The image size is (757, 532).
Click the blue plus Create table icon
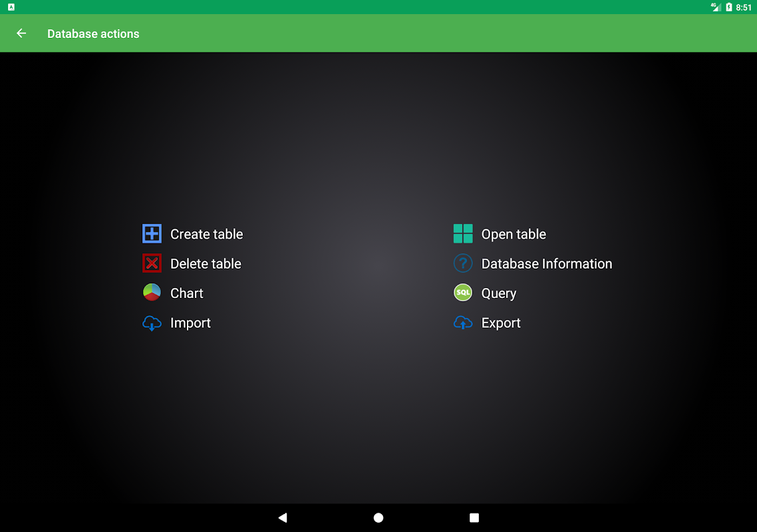152,233
